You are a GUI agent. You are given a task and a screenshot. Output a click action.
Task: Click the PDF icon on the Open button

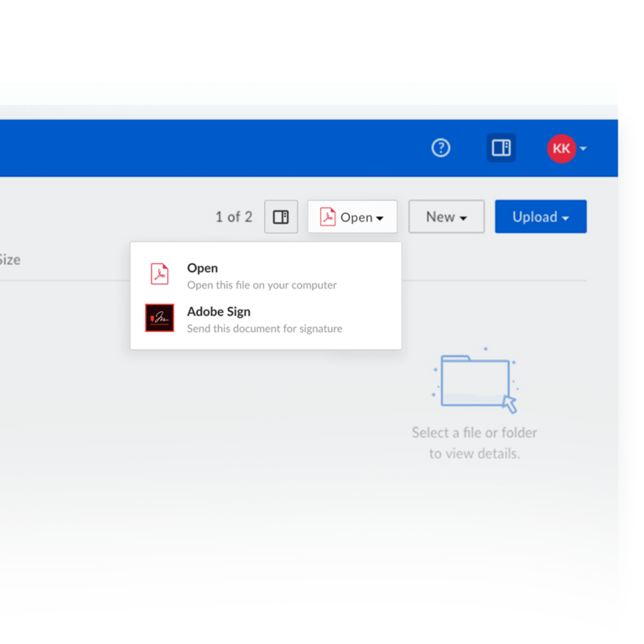[x=328, y=217]
